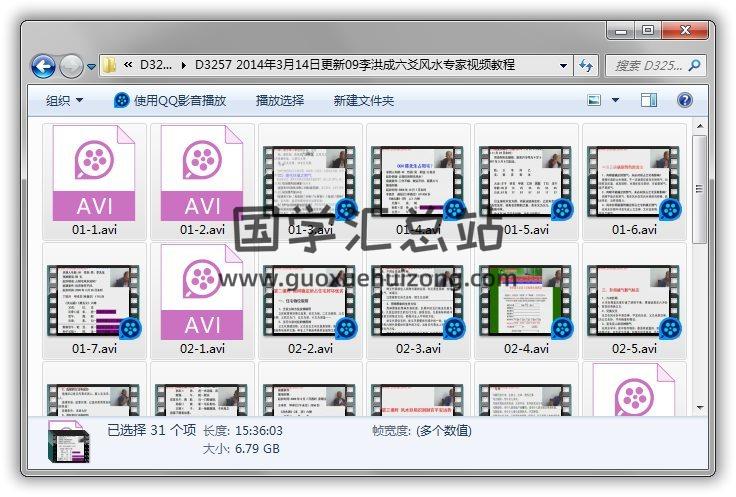736x497 pixels.
Task: Select the 02-1.avi file icon
Action: coord(202,291)
